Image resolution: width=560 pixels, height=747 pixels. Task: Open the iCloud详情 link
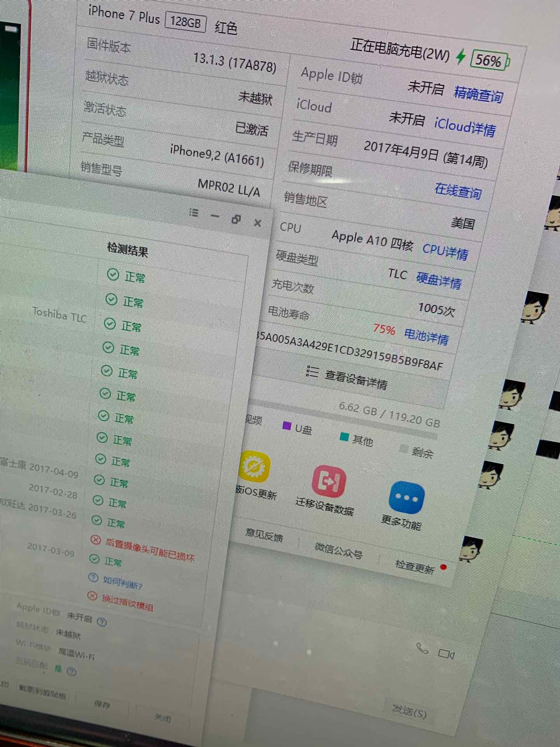point(465,127)
